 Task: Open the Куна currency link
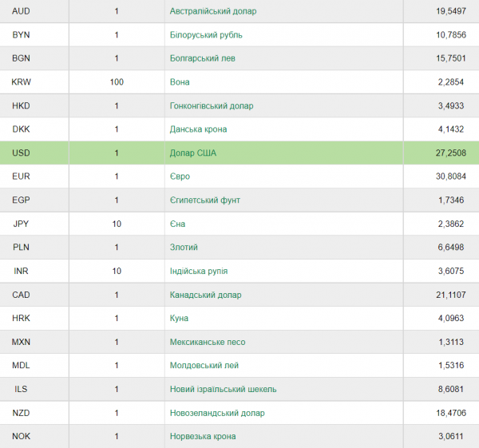pos(179,318)
